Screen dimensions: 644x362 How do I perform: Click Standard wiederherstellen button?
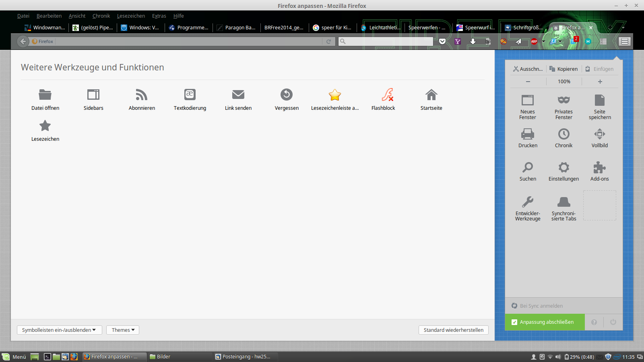[454, 330]
